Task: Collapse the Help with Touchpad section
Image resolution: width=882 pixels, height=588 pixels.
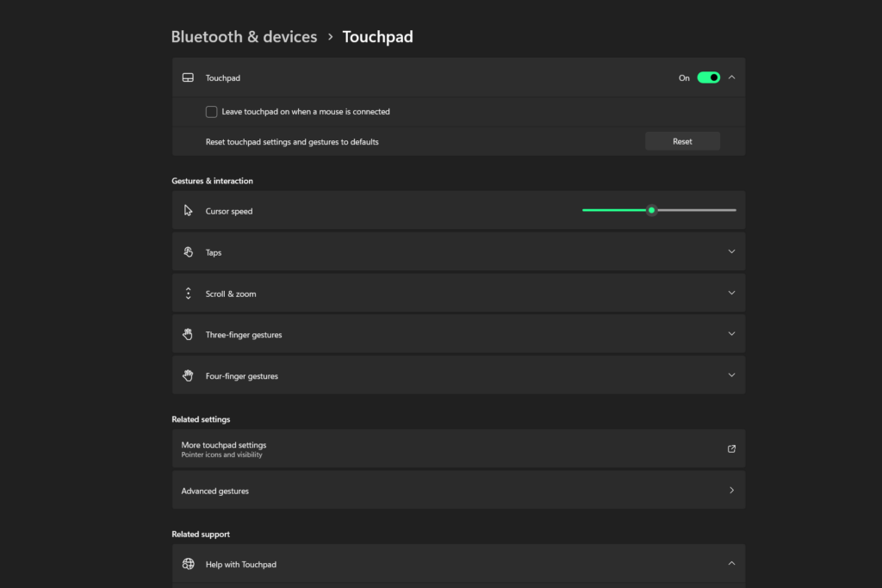Action: 731,564
